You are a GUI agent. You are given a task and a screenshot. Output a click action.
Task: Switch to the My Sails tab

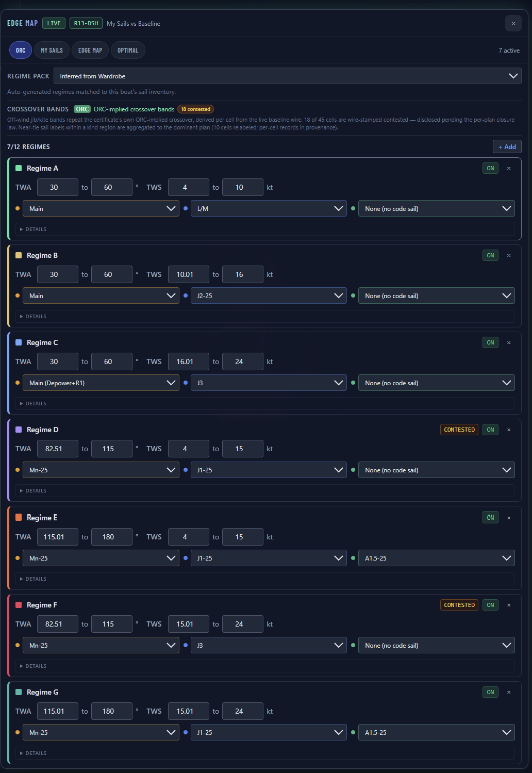[x=52, y=50]
